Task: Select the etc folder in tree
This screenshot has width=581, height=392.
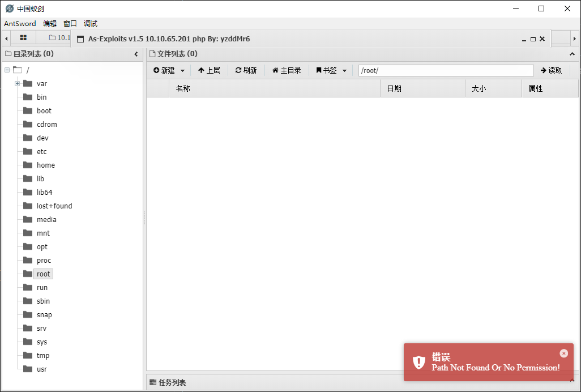Action: (x=41, y=151)
